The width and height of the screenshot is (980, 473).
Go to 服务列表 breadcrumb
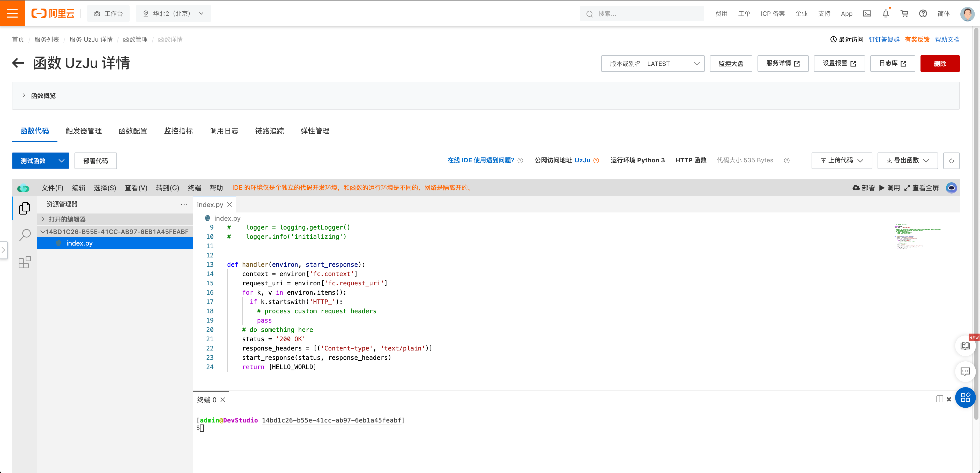point(47,40)
